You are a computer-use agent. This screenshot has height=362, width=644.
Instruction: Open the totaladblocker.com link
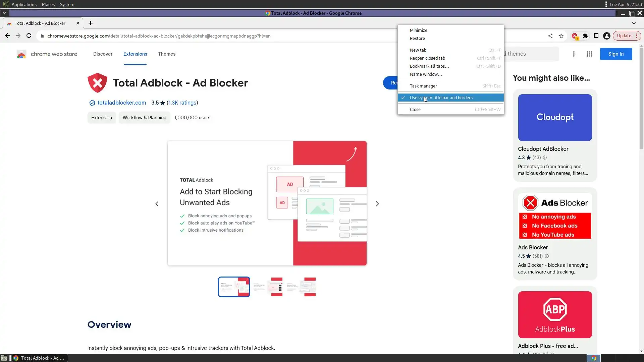pyautogui.click(x=121, y=103)
